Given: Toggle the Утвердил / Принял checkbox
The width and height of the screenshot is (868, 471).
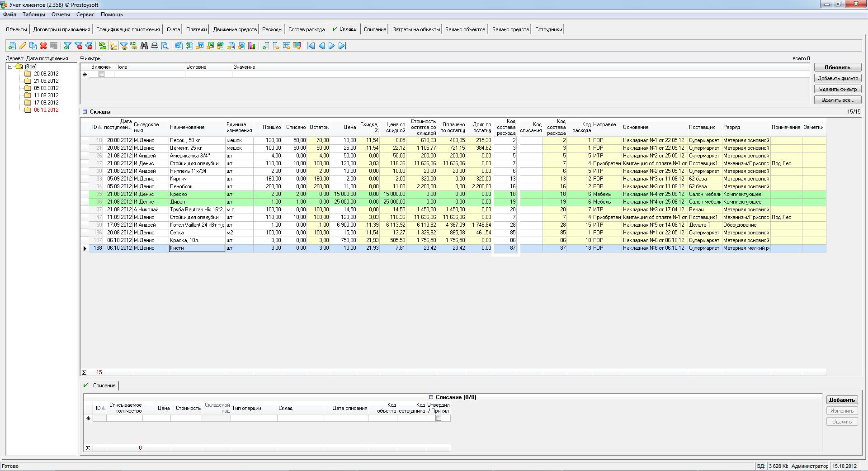Looking at the screenshot, I should (x=438, y=418).
